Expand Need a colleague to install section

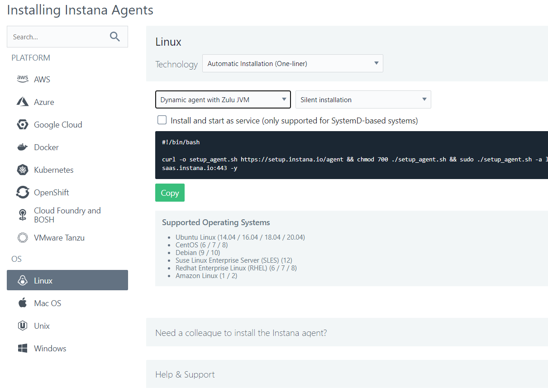(x=241, y=333)
